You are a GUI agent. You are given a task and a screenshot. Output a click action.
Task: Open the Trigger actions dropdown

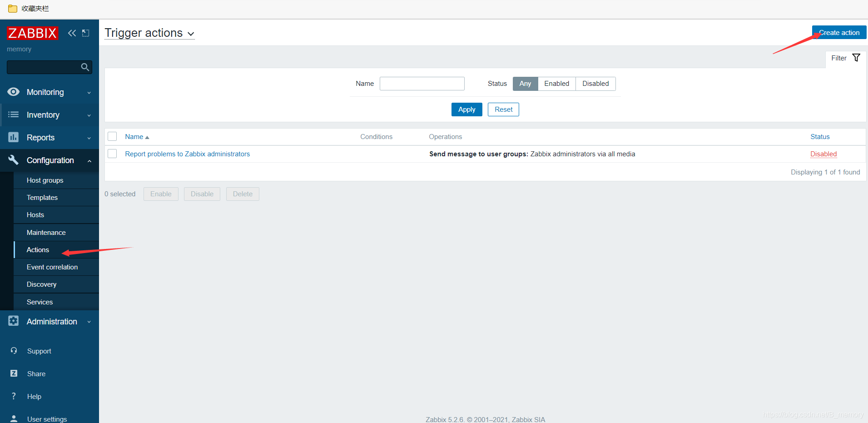pos(149,33)
